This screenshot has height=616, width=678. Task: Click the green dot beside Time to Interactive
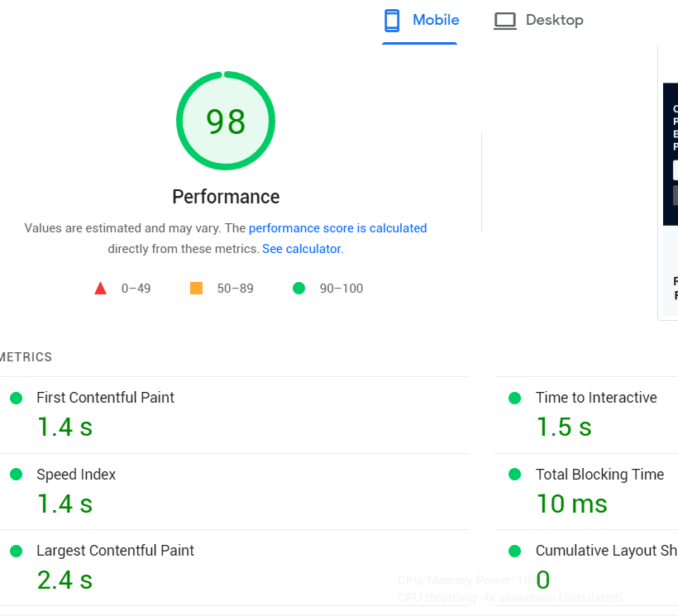tap(513, 398)
